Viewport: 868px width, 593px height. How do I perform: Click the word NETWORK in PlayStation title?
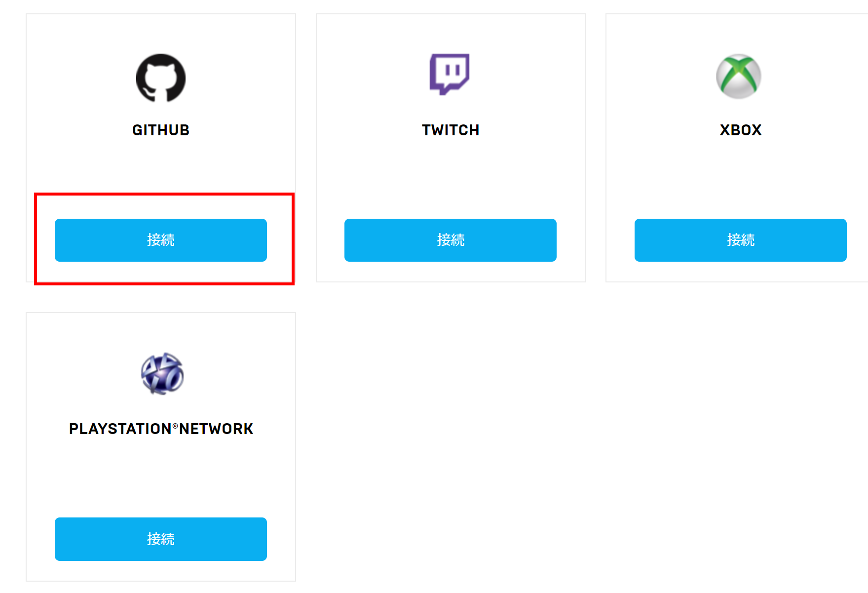tap(216, 429)
